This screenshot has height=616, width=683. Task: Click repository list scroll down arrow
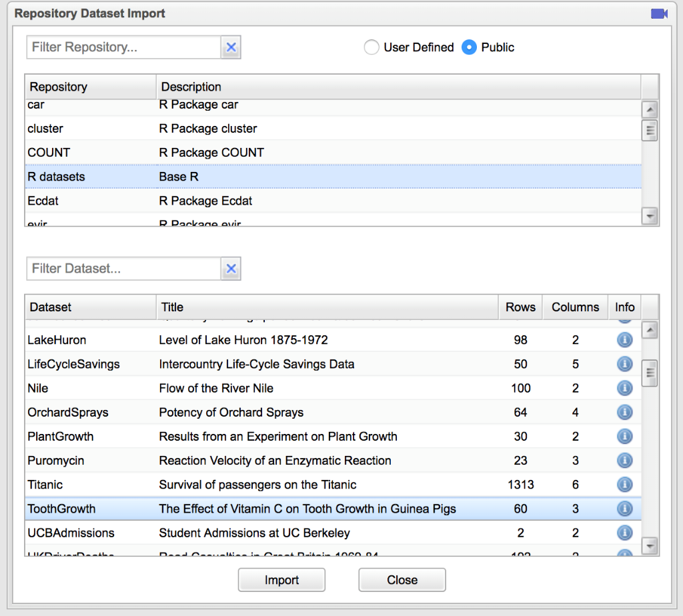click(x=650, y=216)
